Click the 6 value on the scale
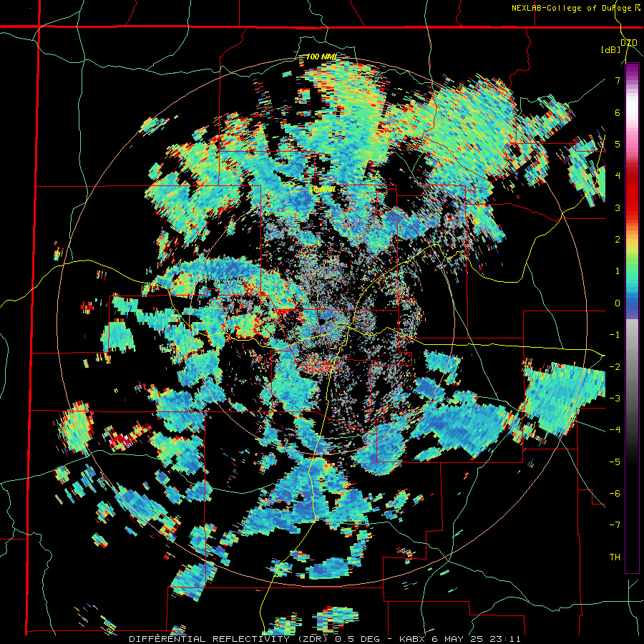The width and height of the screenshot is (644, 644). pos(618,112)
